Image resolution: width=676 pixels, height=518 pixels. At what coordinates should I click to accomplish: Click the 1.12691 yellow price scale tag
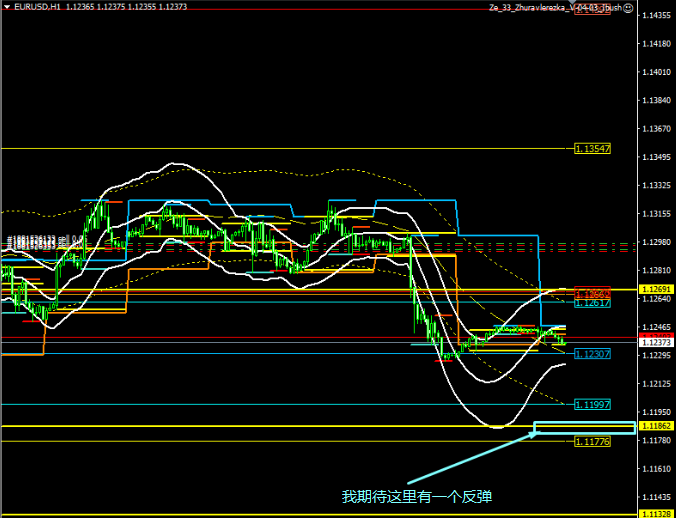click(x=656, y=289)
